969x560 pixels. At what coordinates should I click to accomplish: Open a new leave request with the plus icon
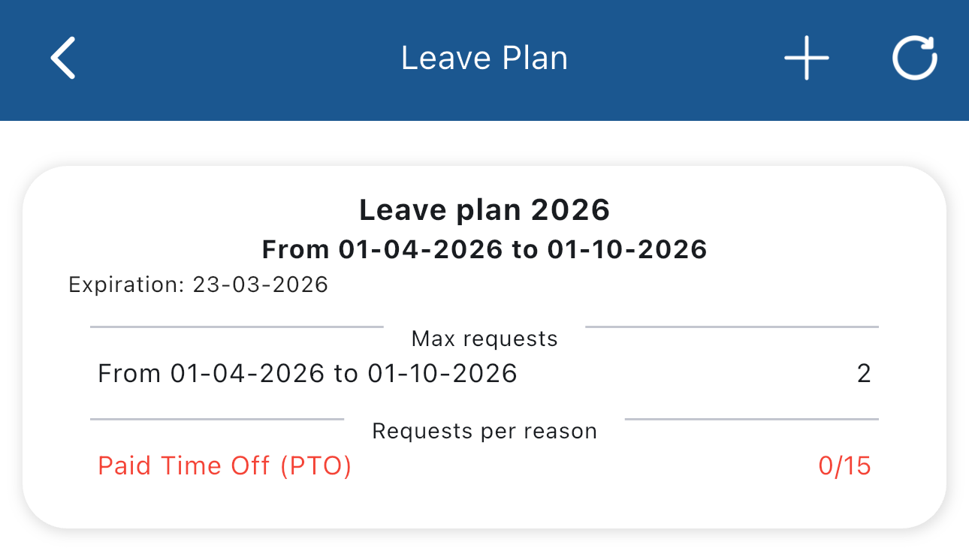click(805, 58)
